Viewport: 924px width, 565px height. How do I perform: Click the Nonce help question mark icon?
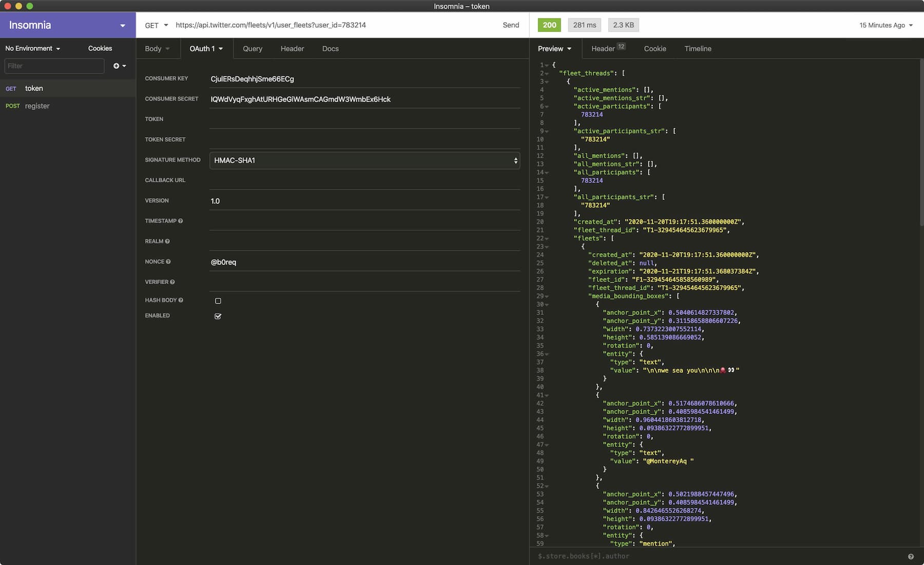pos(168,262)
